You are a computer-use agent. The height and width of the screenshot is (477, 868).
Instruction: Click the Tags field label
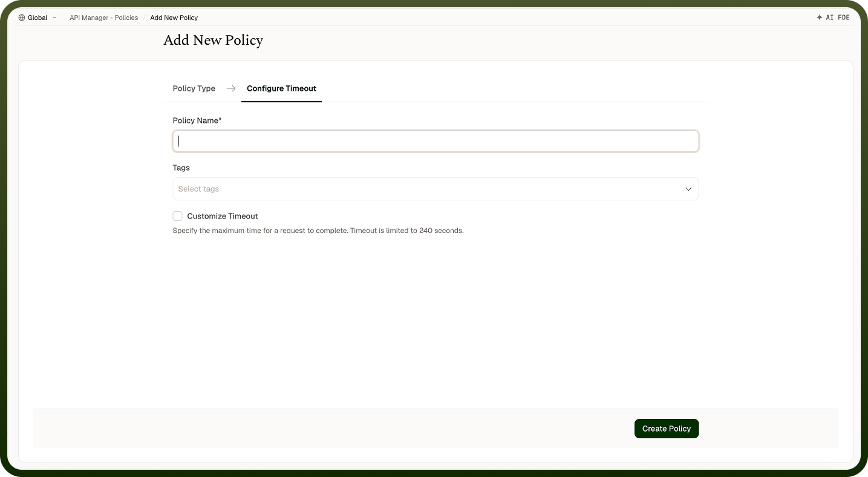click(181, 168)
